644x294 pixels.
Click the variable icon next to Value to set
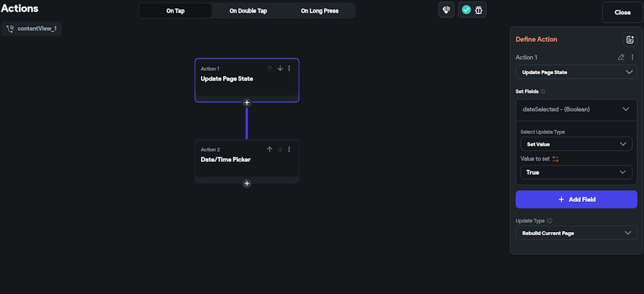click(x=556, y=159)
